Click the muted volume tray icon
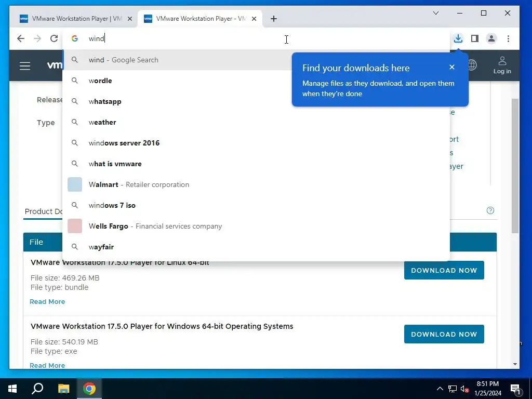 click(464, 389)
